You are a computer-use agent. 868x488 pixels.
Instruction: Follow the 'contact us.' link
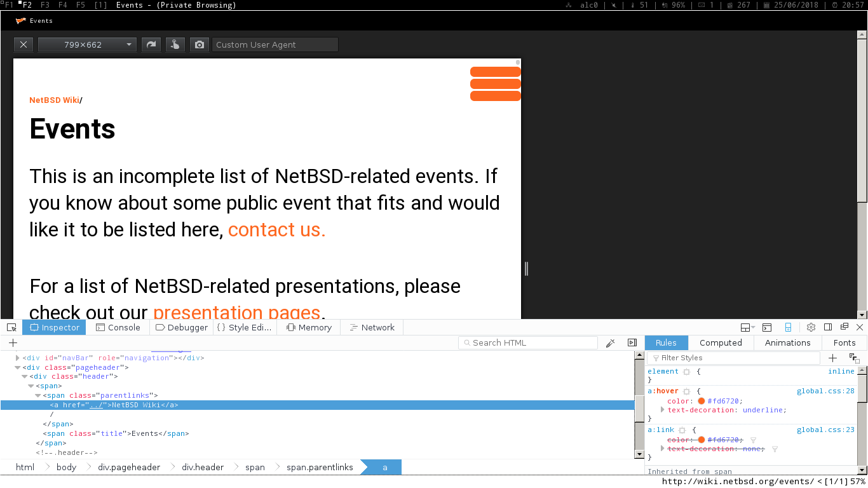[x=276, y=229]
